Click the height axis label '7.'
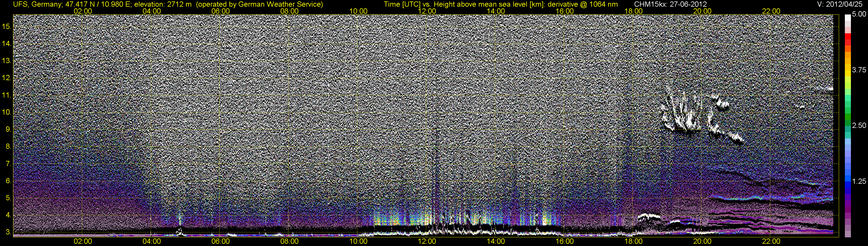 point(8,164)
